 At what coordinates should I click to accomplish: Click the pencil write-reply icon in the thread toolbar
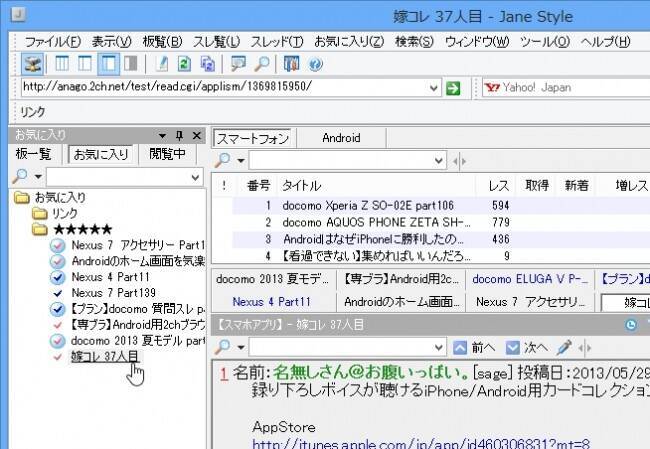tap(563, 347)
